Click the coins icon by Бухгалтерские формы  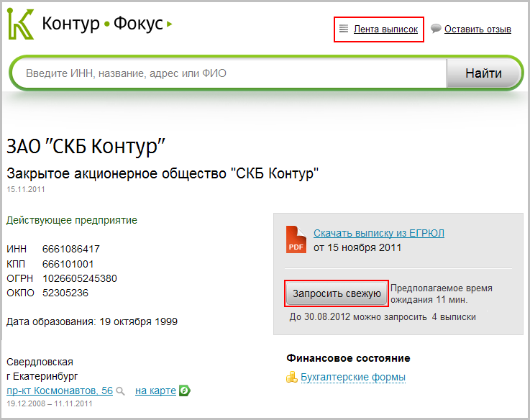coord(291,377)
